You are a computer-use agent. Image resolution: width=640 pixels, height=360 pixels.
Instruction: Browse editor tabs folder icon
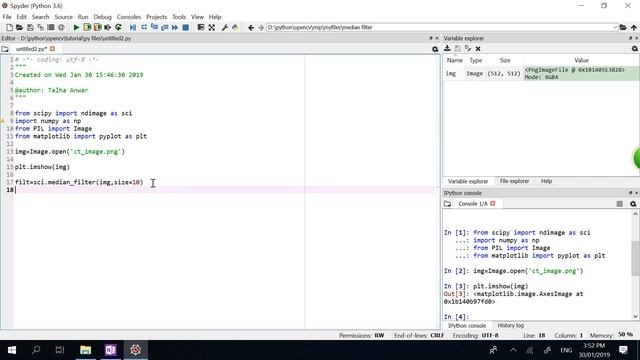point(5,49)
